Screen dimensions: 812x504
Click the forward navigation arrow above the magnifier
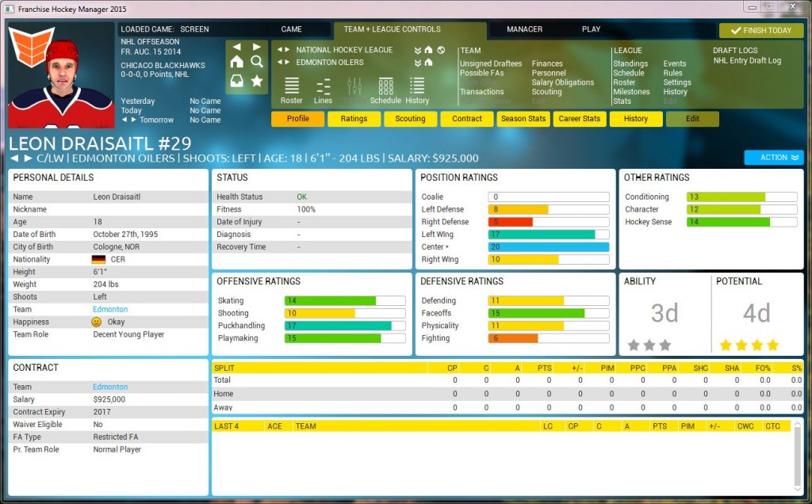click(256, 47)
